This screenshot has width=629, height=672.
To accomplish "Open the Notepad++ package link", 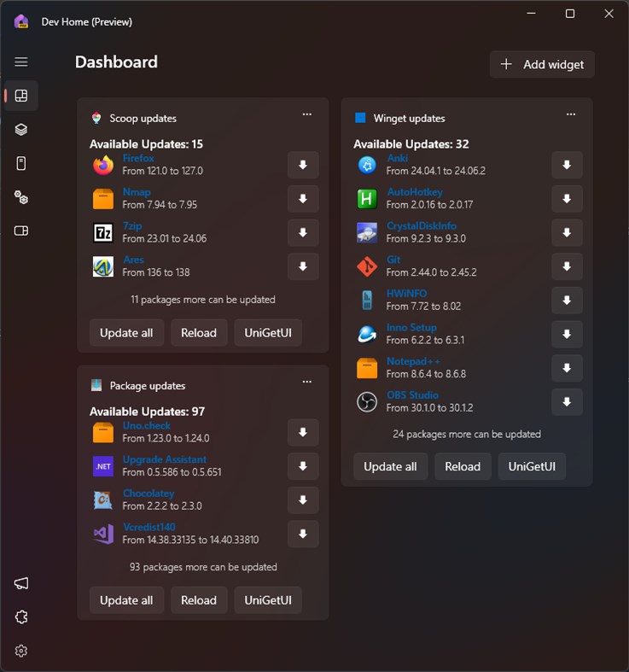I will [413, 361].
